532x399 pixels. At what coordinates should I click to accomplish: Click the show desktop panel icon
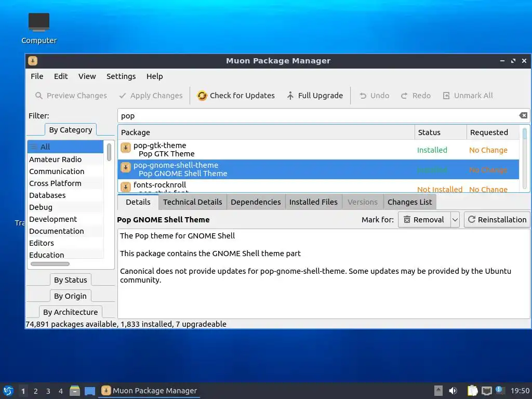(89, 391)
